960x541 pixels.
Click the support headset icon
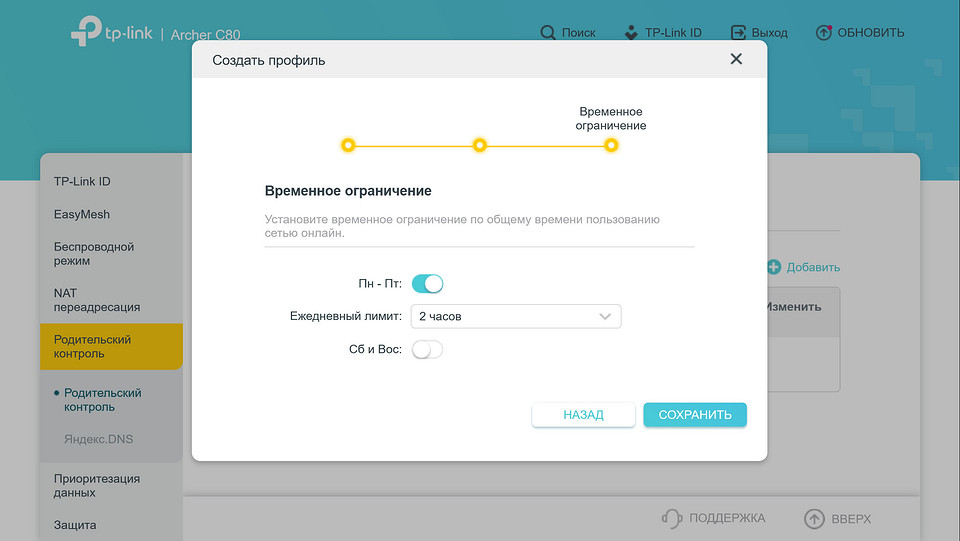(672, 518)
